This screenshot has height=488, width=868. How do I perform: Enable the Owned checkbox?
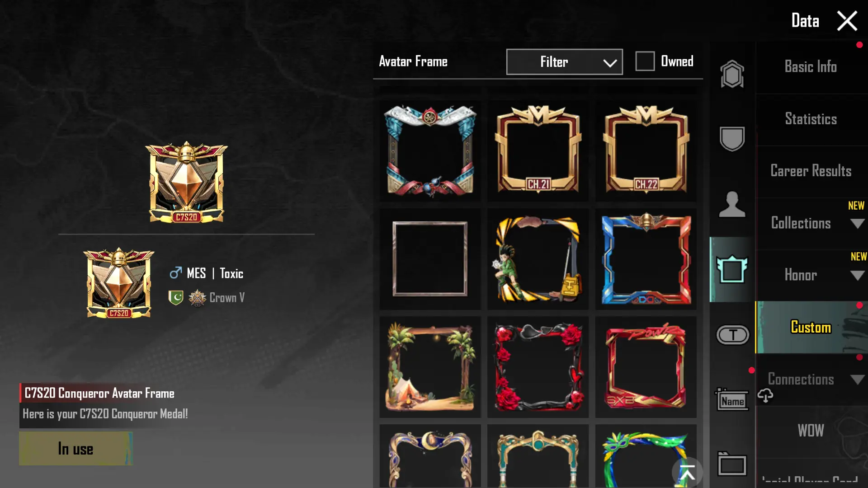tap(645, 61)
